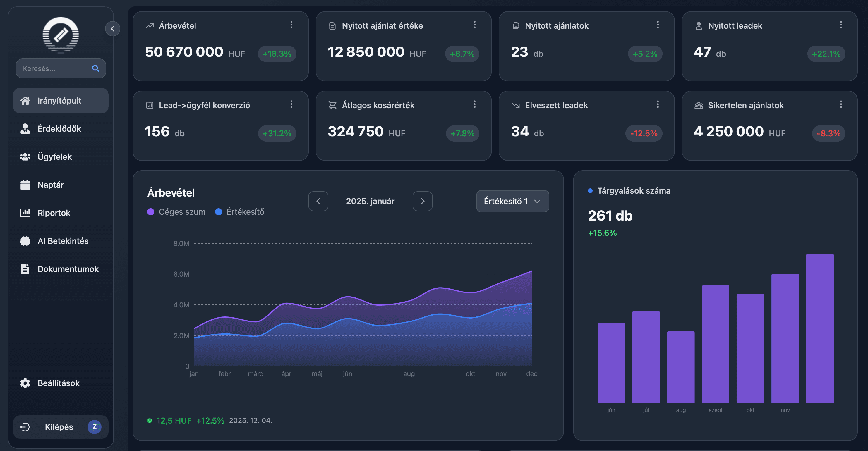
Task: Click the search magnifier icon
Action: click(x=96, y=68)
